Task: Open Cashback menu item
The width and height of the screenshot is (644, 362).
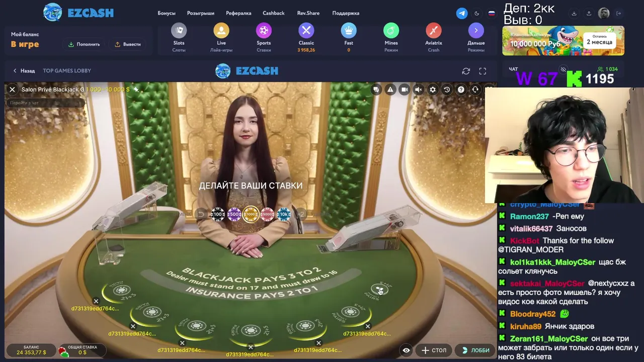Action: click(x=274, y=13)
